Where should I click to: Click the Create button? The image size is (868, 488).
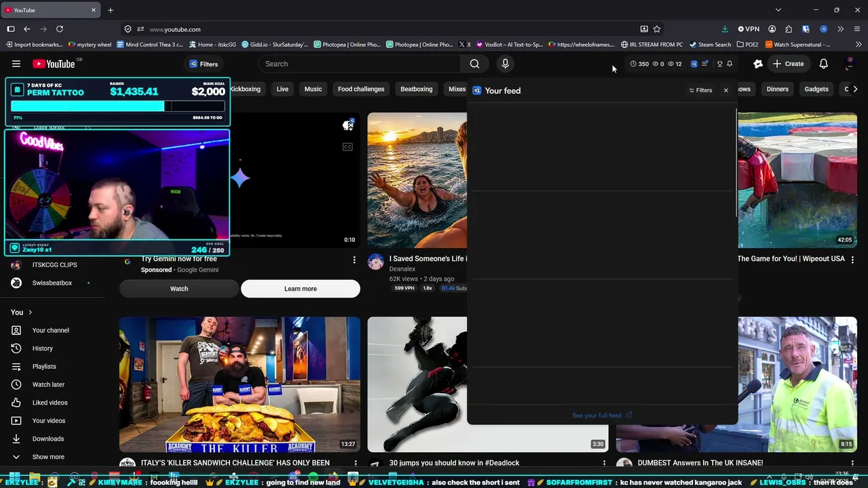pos(788,64)
